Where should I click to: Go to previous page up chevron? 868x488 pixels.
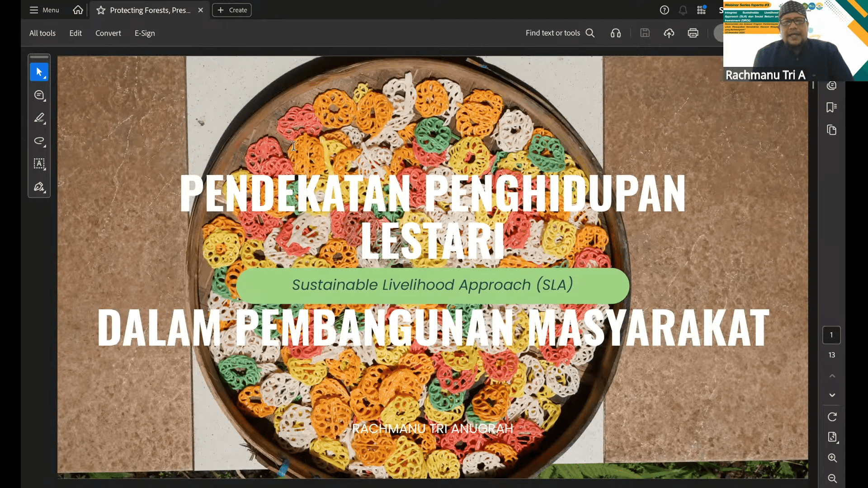pos(832,376)
